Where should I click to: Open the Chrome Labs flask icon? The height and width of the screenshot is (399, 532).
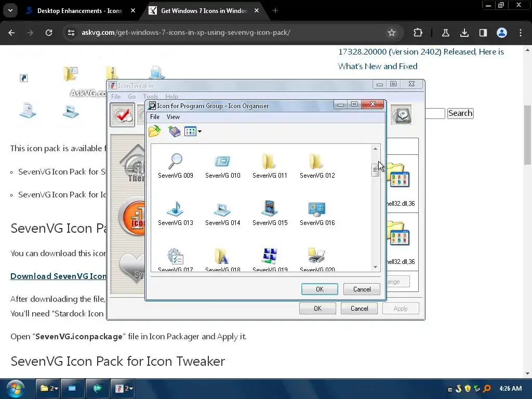(445, 33)
